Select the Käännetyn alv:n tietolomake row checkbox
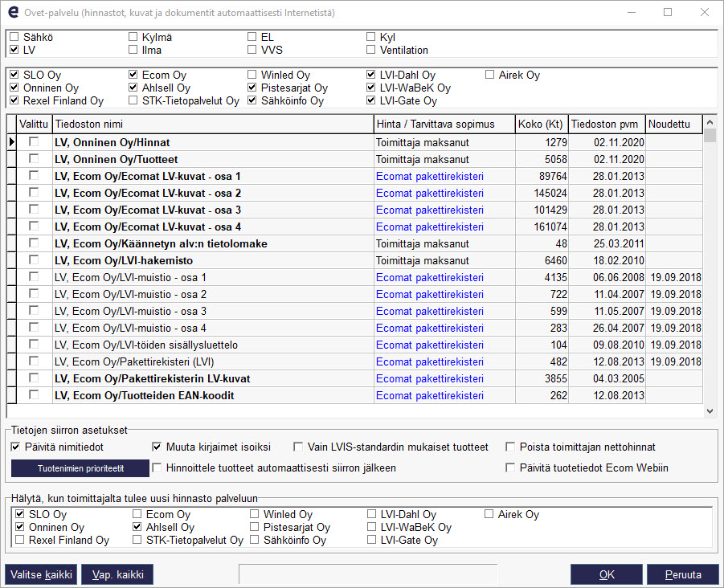The image size is (724, 588). click(x=34, y=243)
